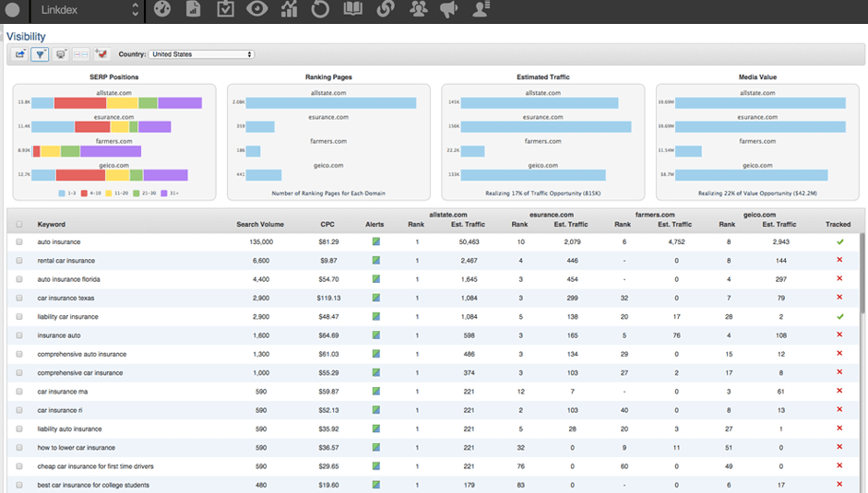Click the eye icon in top navigation
Screen dimensions: 868x493
(x=257, y=10)
